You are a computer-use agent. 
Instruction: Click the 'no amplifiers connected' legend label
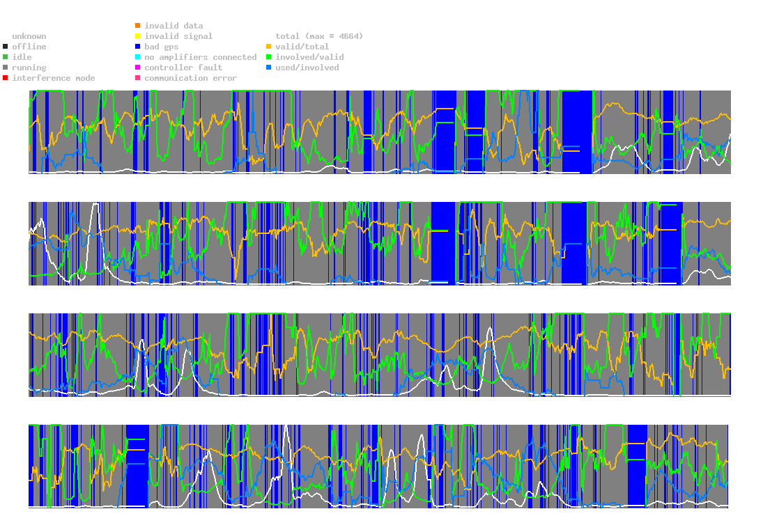[201, 57]
